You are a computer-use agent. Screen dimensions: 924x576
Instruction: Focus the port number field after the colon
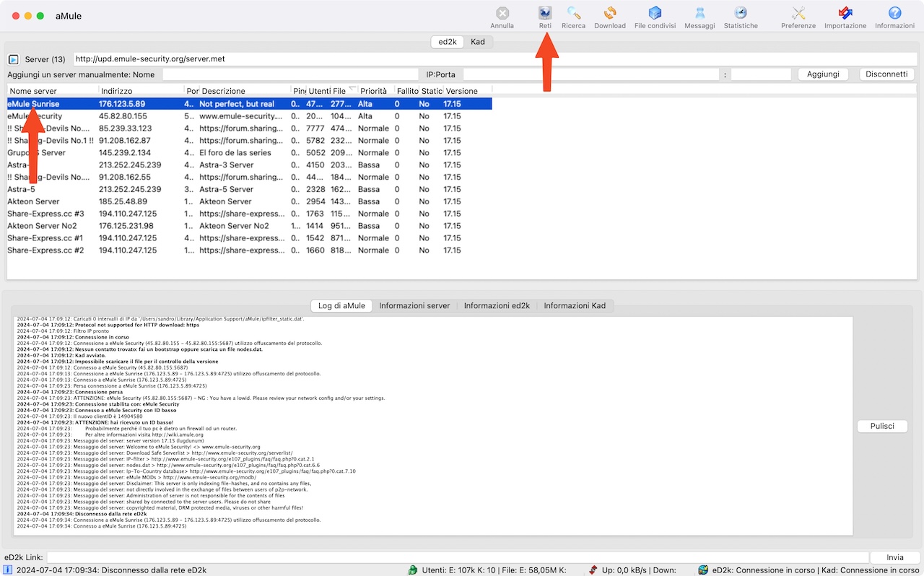click(761, 74)
